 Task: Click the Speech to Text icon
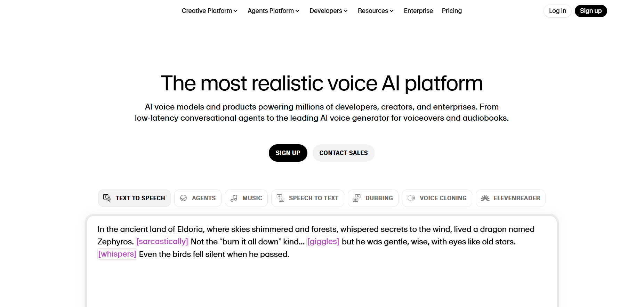(280, 198)
